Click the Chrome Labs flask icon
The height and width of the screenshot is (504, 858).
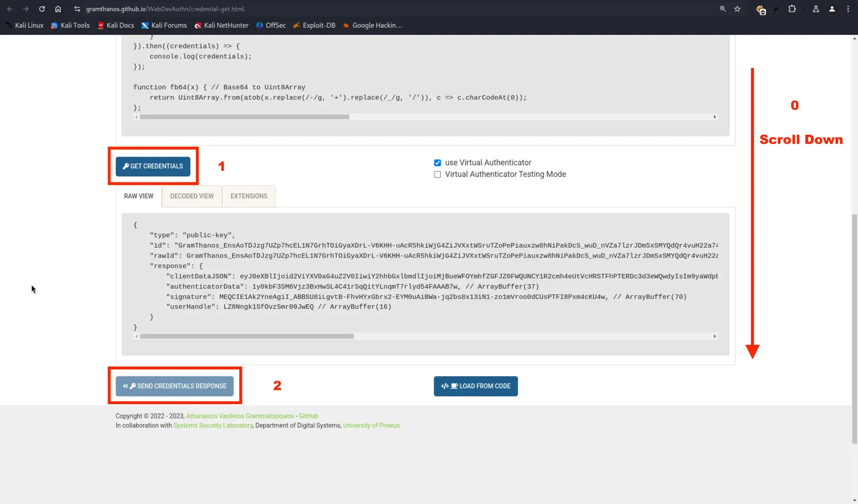coord(816,9)
